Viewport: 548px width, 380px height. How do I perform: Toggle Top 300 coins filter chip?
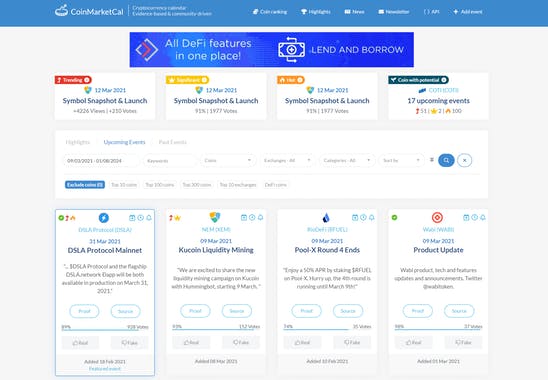[x=197, y=185]
